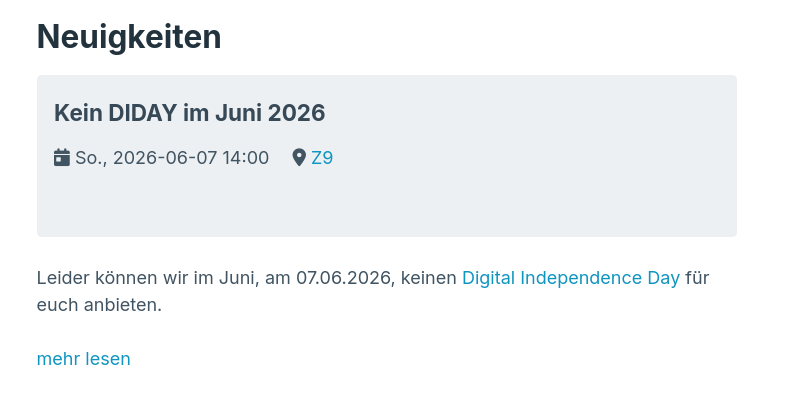Click the word 'Kein' in the card title
788x404 pixels.
78,113
